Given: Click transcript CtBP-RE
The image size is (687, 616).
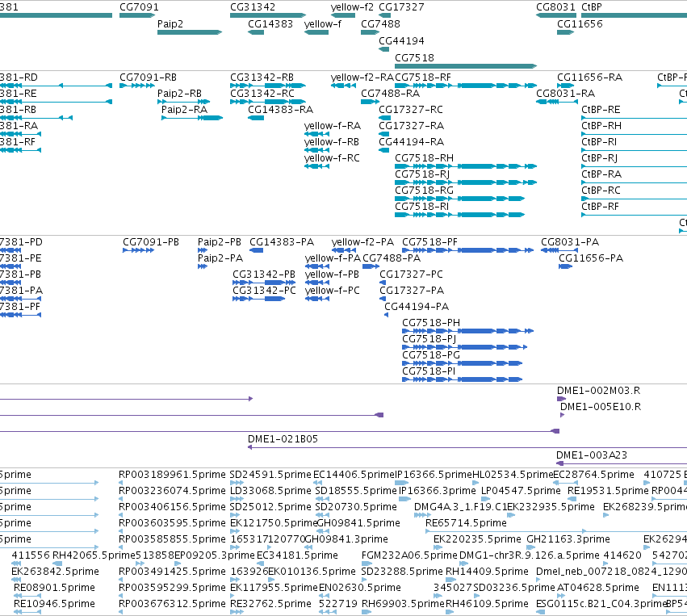Looking at the screenshot, I should [634, 118].
